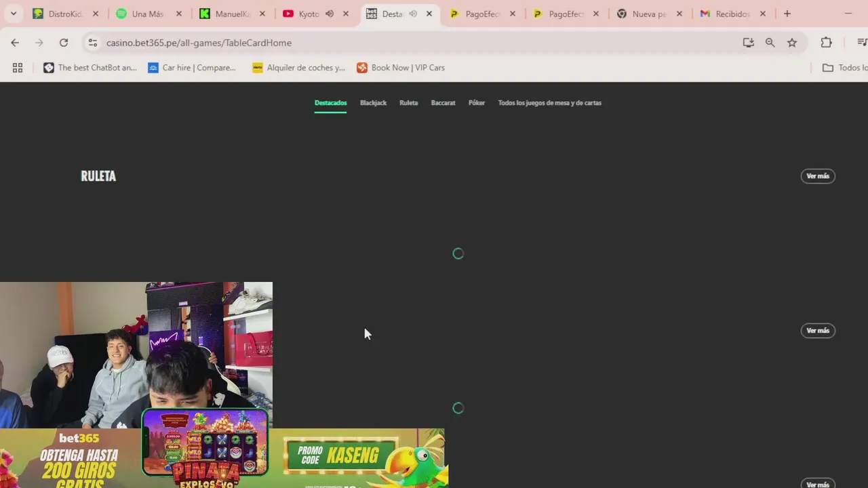
Task: Close the first PagoEfectivo tab
Action: (x=513, y=14)
